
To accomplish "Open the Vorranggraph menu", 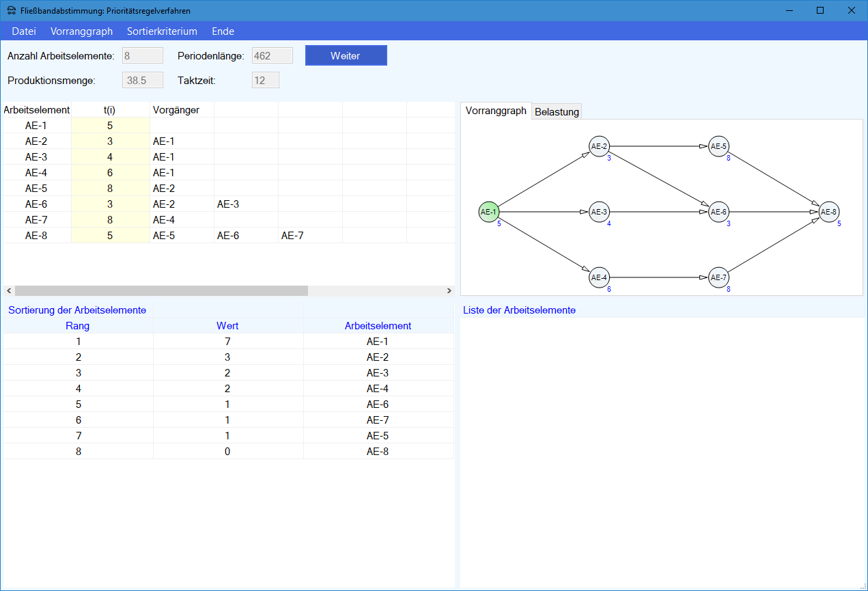I will click(x=81, y=31).
